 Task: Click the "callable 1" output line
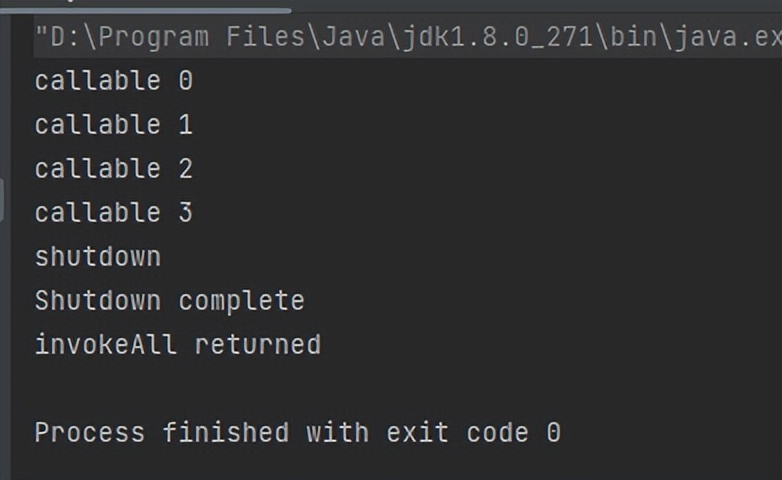pos(113,125)
